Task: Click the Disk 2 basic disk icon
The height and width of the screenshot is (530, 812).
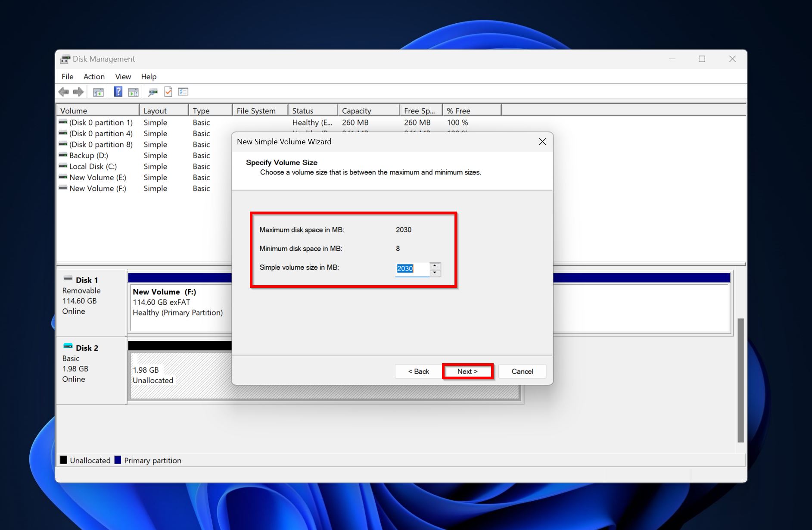Action: coord(68,346)
